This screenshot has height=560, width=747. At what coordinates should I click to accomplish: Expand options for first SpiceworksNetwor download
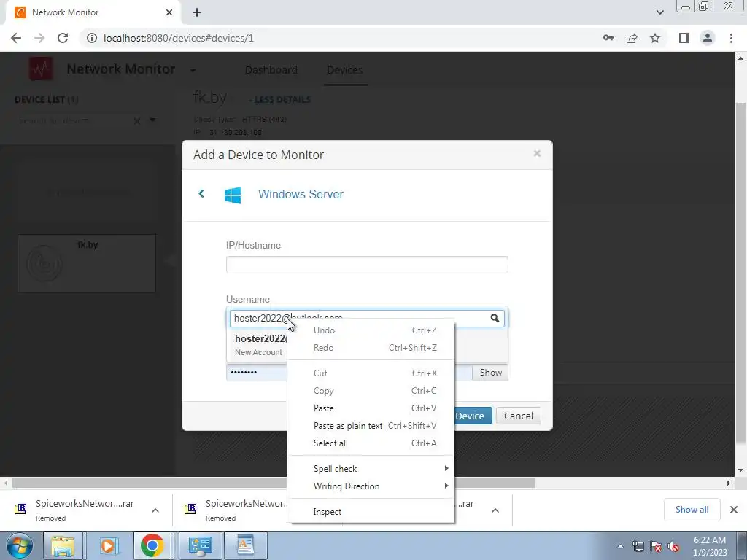tap(155, 510)
